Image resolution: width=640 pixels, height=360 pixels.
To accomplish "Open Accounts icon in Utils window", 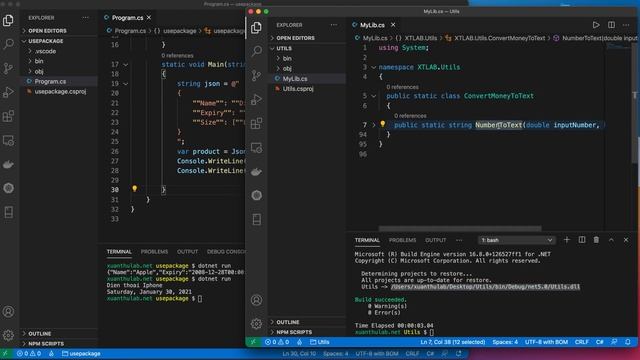I will [256, 300].
